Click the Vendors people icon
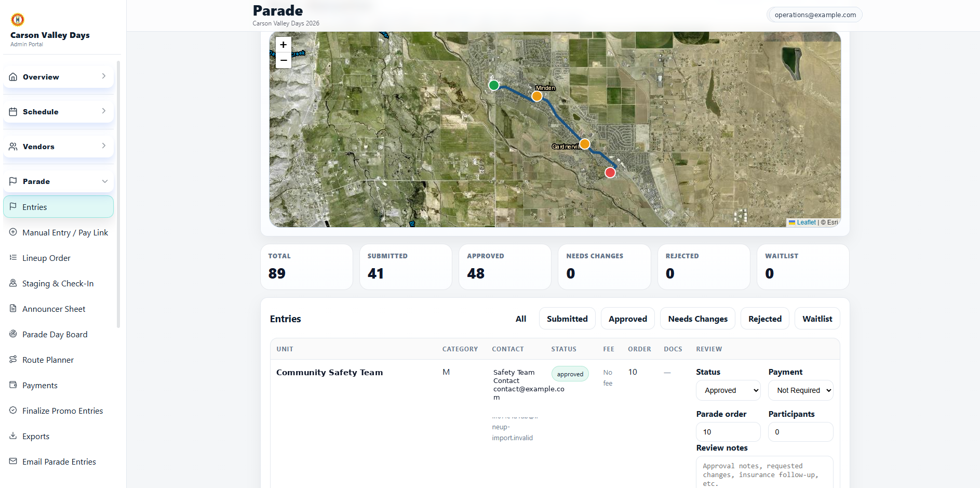980x488 pixels. tap(13, 147)
